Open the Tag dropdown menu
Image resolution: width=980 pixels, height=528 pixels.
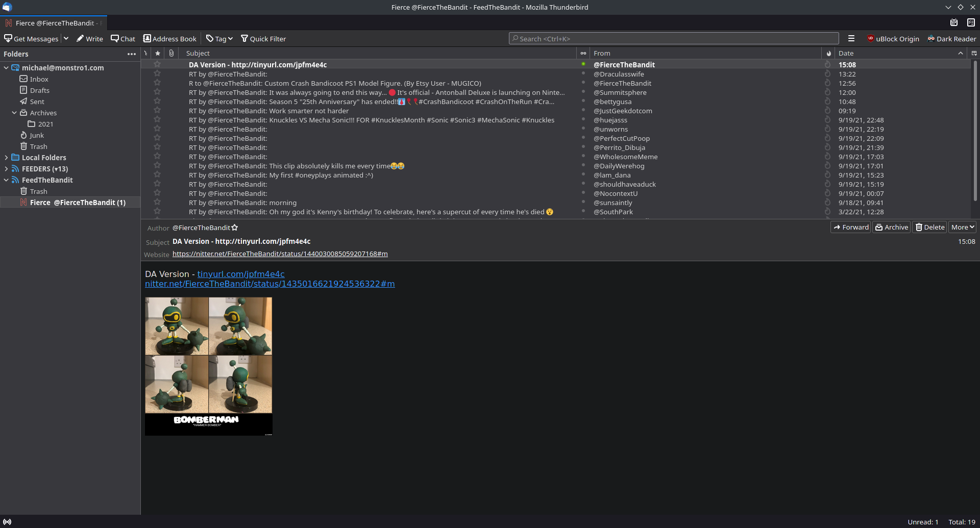tap(219, 39)
